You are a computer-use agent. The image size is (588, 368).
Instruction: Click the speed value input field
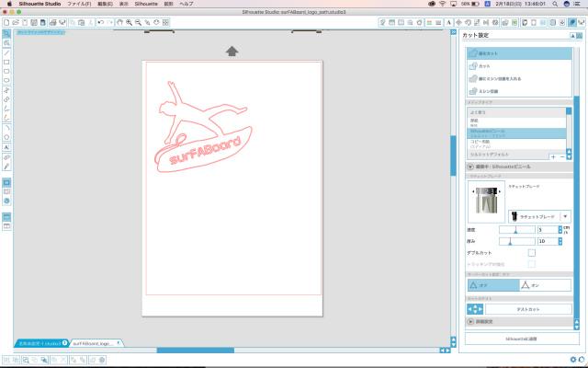point(548,229)
